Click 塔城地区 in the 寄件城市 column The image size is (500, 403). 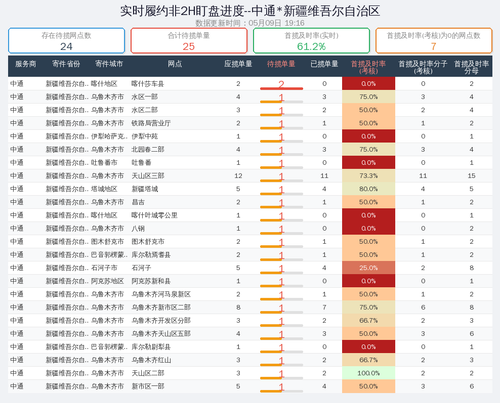104,189
